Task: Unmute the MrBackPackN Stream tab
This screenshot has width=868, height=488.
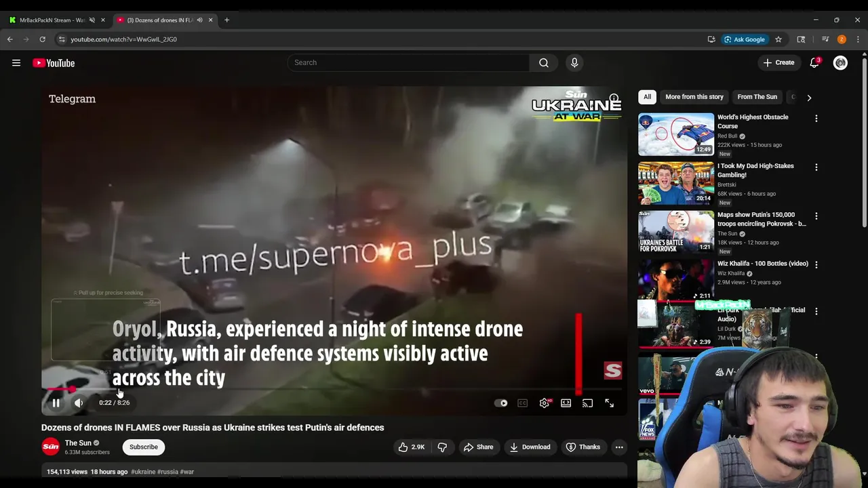Action: (92, 20)
